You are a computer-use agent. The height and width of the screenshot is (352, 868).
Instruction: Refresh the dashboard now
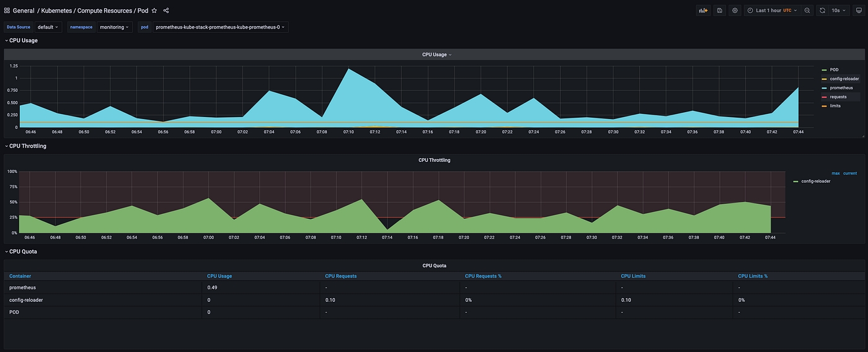(822, 11)
